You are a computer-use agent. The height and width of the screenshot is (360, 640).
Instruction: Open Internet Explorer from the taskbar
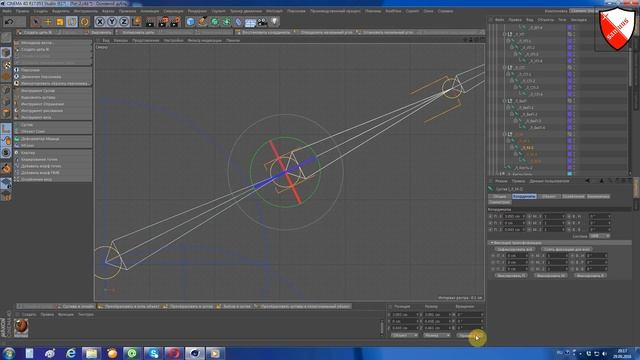tap(71, 353)
